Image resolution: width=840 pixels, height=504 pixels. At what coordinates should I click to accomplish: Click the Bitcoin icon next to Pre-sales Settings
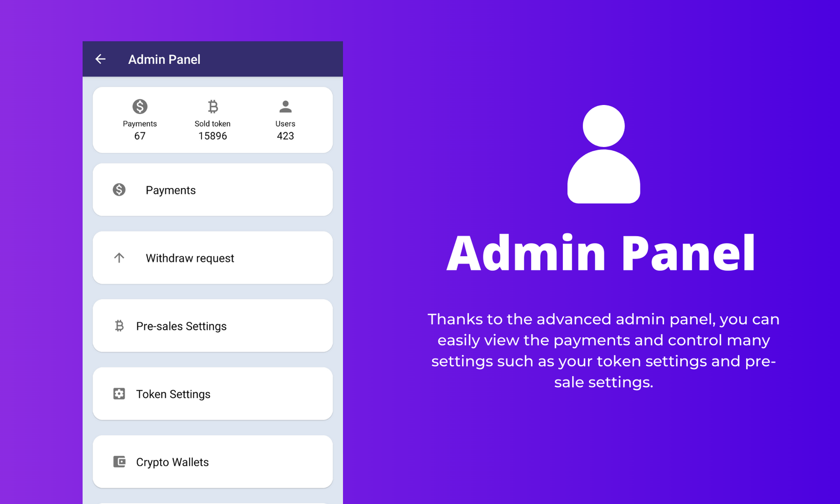click(x=119, y=325)
